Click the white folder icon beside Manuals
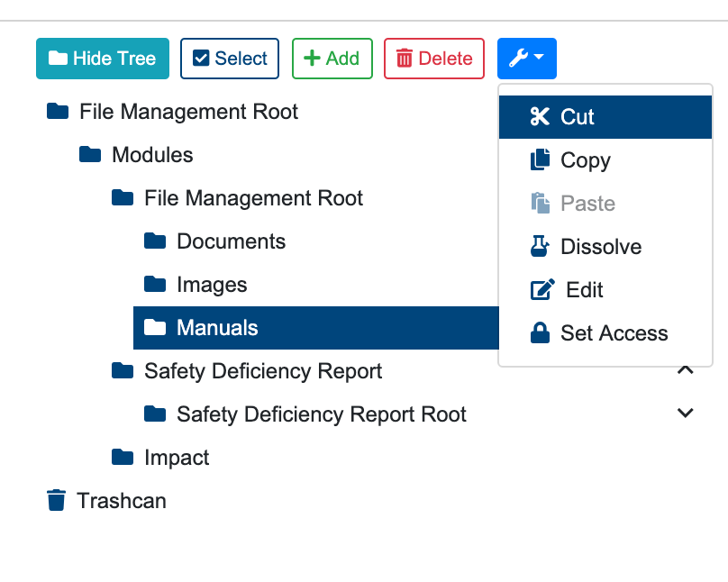This screenshot has width=728, height=582. [155, 328]
